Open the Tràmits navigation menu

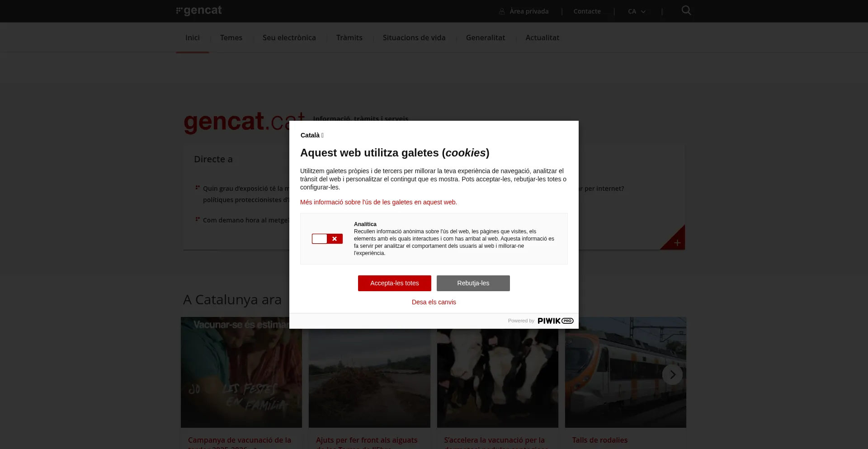(349, 38)
